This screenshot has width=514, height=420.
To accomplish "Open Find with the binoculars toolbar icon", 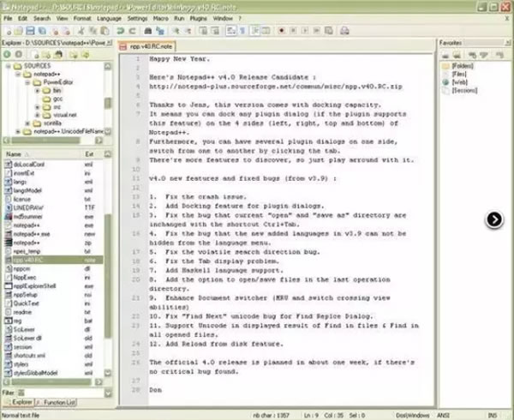I will coord(148,31).
